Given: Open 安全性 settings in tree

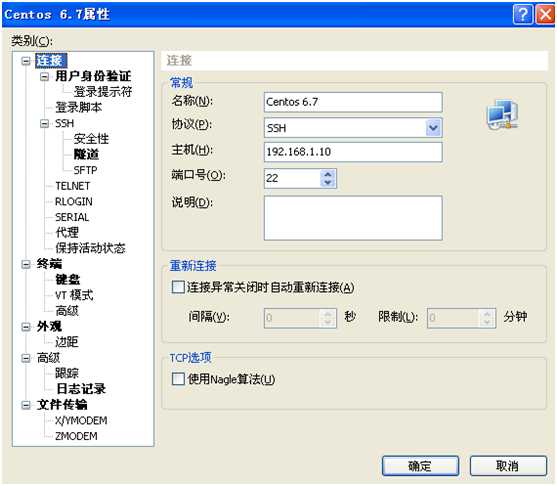Looking at the screenshot, I should point(91,139).
